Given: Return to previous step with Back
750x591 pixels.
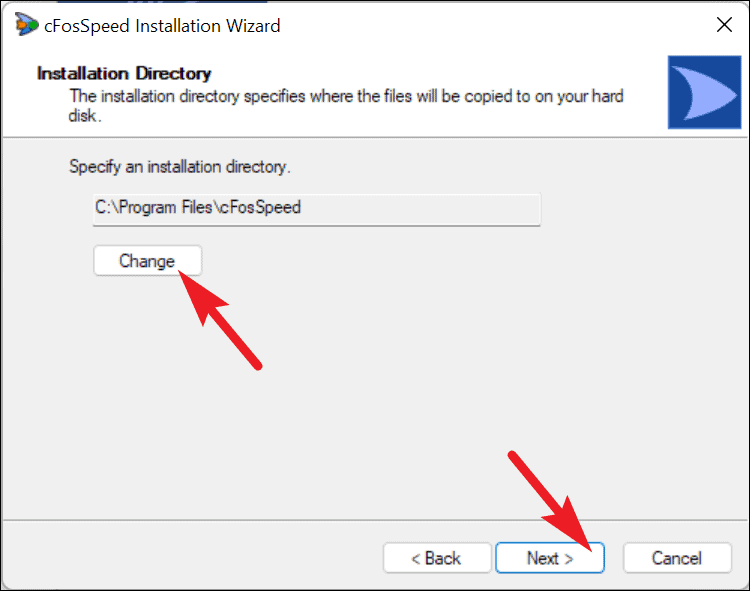Looking at the screenshot, I should (437, 558).
